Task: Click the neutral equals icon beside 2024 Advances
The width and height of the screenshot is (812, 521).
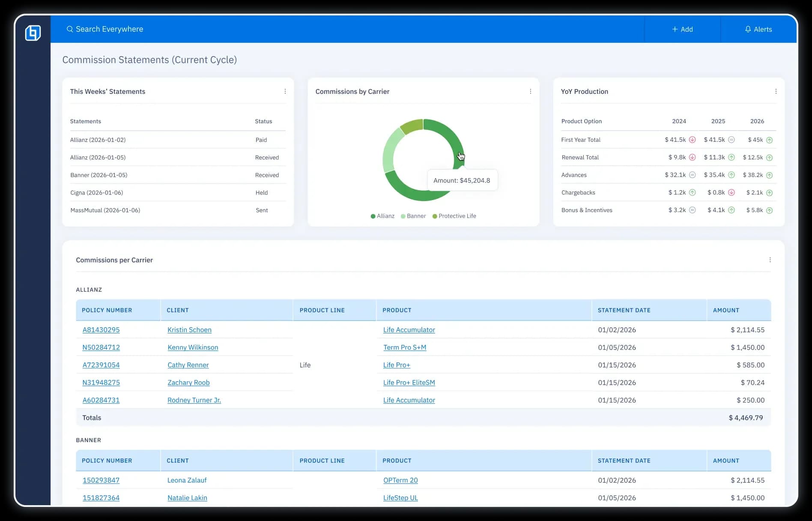Action: 692,175
